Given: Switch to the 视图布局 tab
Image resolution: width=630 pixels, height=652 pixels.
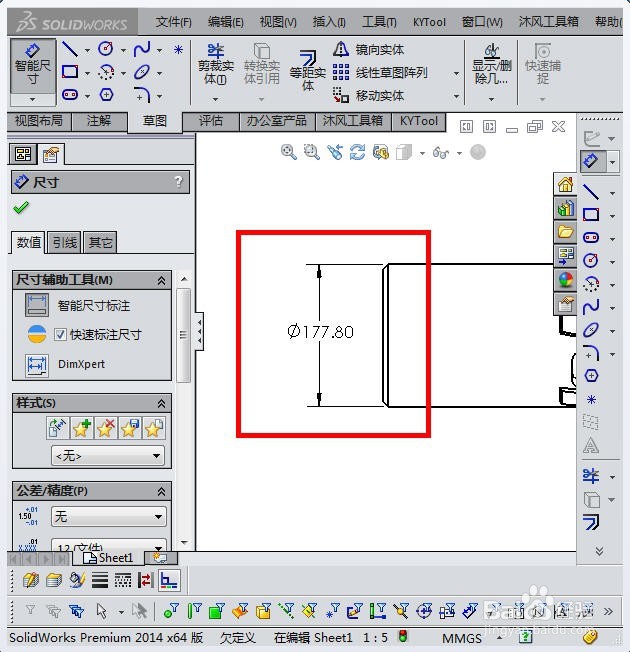Looking at the screenshot, I should [x=39, y=121].
